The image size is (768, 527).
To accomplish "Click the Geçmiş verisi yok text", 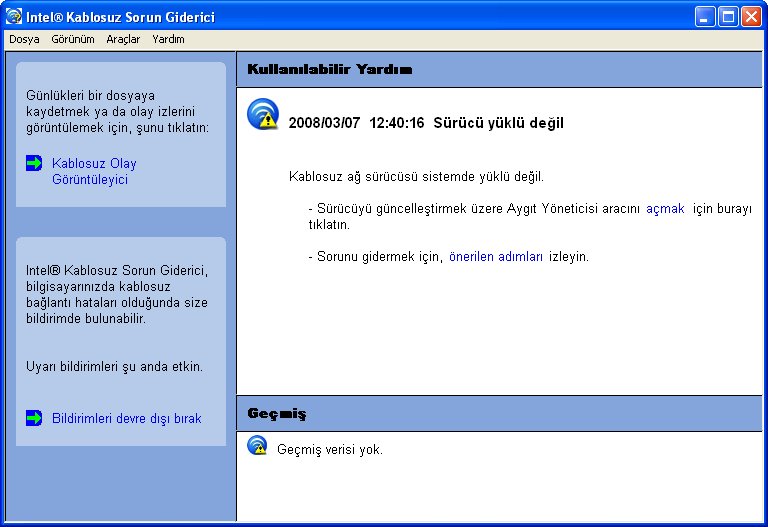I will coord(330,449).
